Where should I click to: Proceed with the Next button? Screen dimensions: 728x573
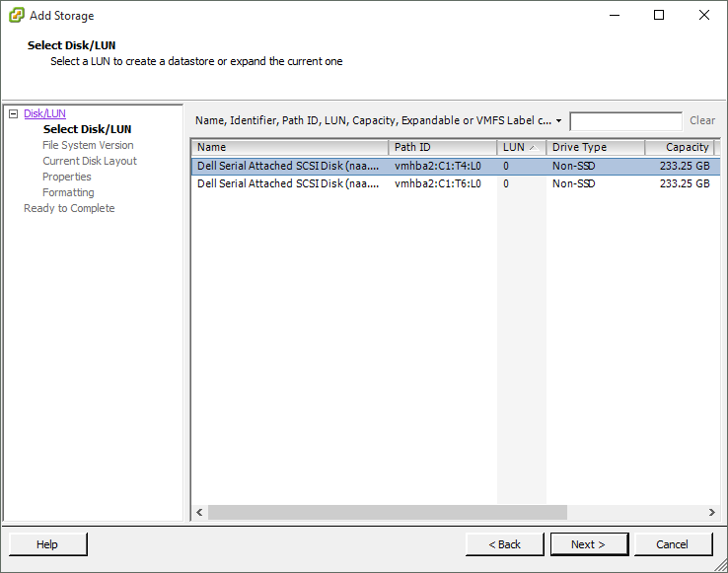pos(588,544)
